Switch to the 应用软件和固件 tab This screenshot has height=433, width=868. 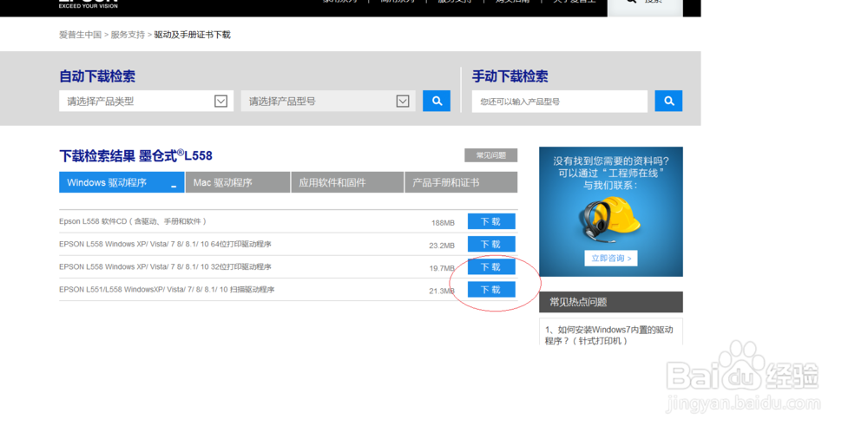[x=348, y=182]
